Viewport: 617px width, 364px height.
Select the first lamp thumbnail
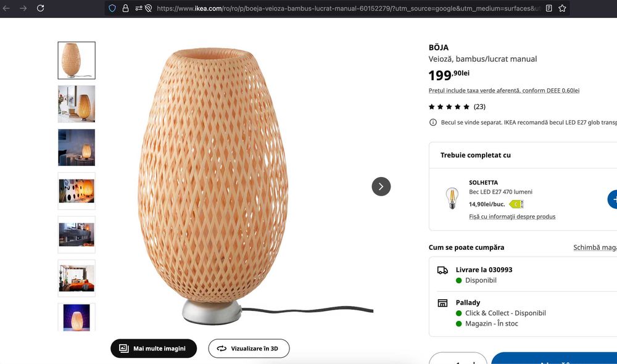pos(77,60)
